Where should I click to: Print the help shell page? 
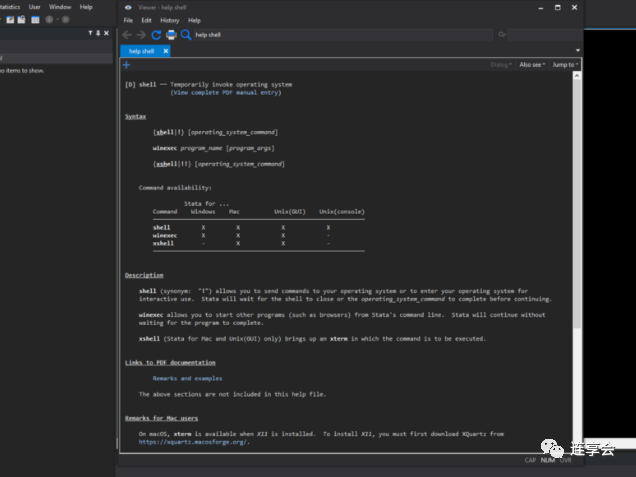click(171, 35)
